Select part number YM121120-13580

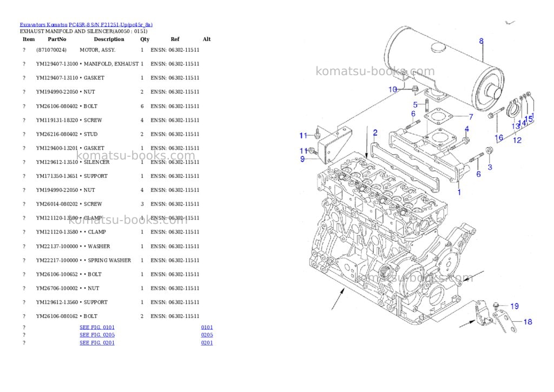pyautogui.click(x=57, y=232)
